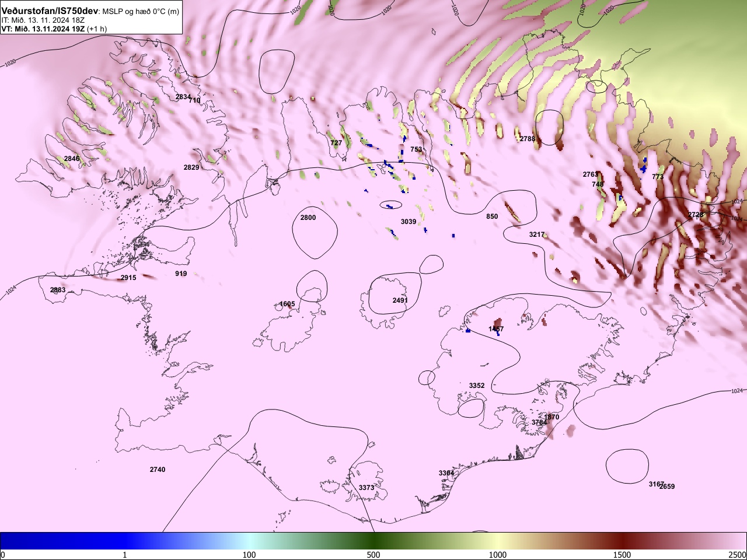
Task: Click the 2846 value on the map
Action: pos(72,159)
